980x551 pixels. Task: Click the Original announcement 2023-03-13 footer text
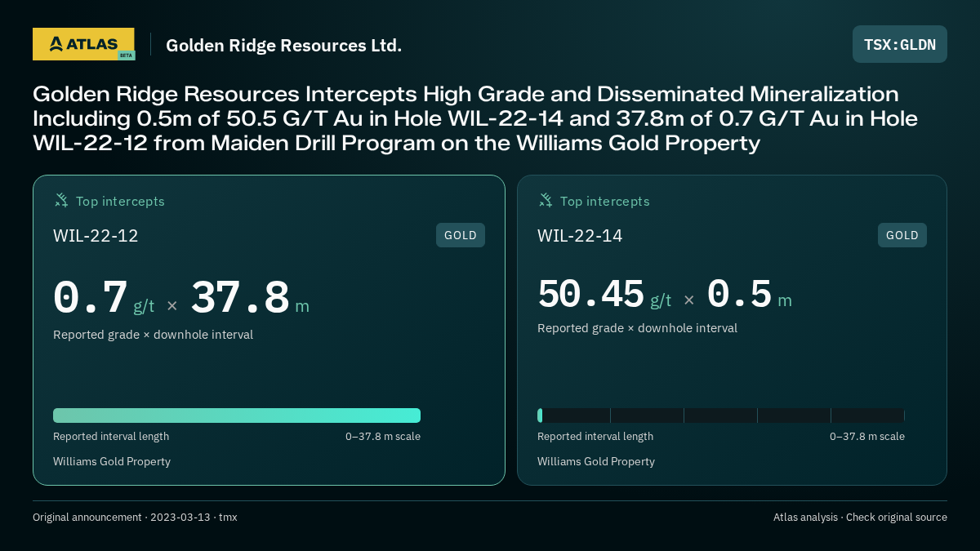tap(135, 518)
